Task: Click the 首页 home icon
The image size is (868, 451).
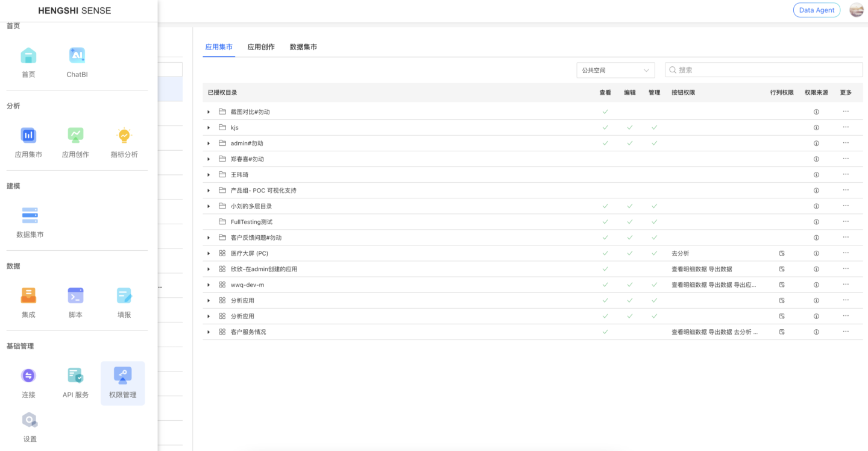Action: coord(28,56)
